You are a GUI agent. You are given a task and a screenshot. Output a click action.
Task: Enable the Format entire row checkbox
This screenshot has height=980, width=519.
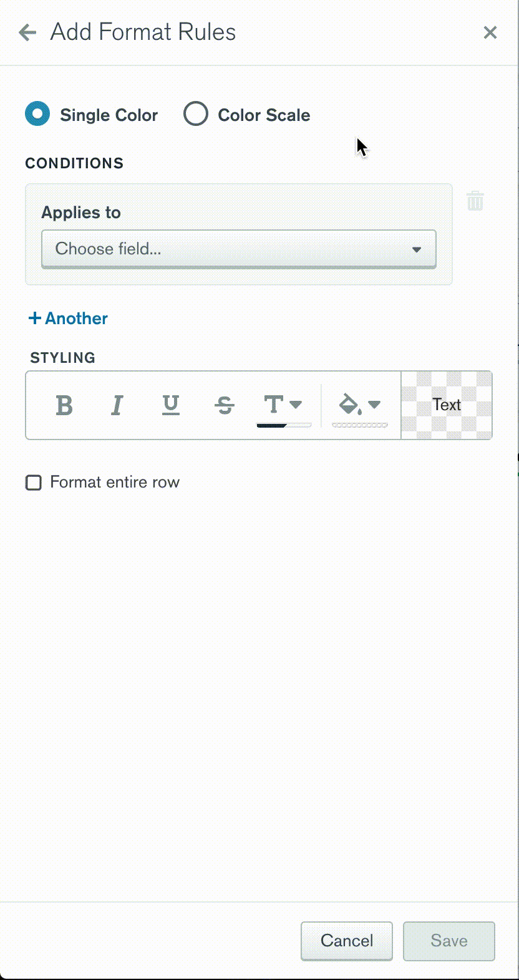click(34, 483)
